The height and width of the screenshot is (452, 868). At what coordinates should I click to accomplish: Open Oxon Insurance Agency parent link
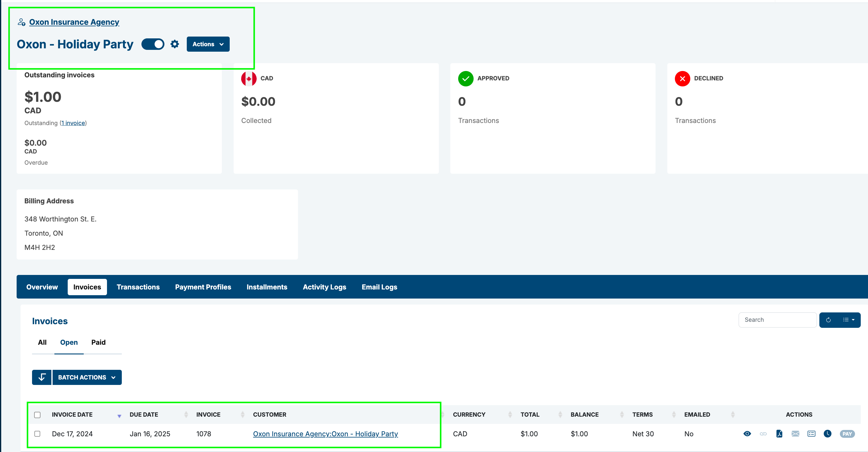[74, 22]
